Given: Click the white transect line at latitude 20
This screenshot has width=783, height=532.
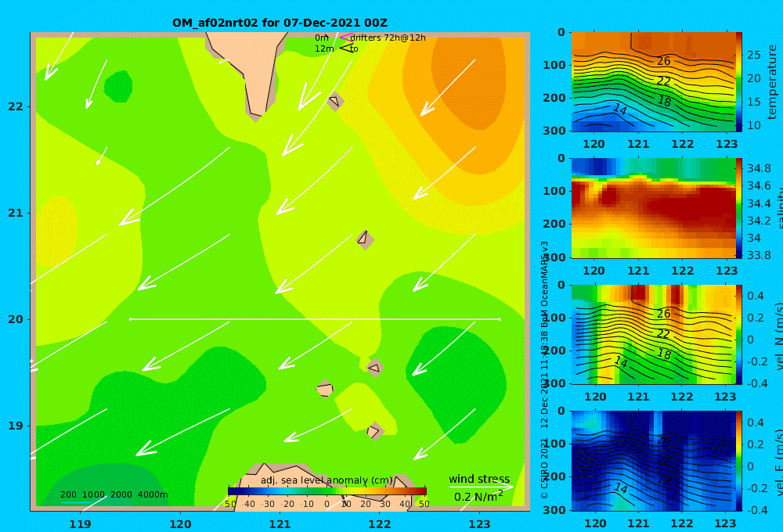Looking at the screenshot, I should point(315,319).
